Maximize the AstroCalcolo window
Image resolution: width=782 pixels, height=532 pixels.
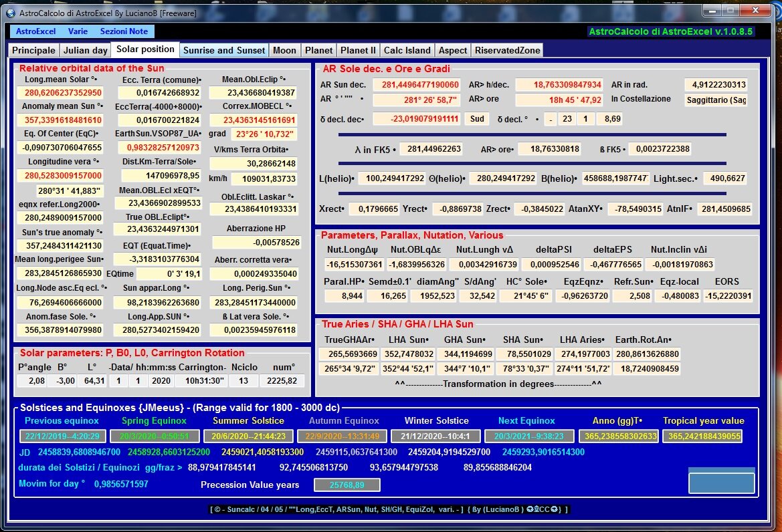pyautogui.click(x=729, y=10)
